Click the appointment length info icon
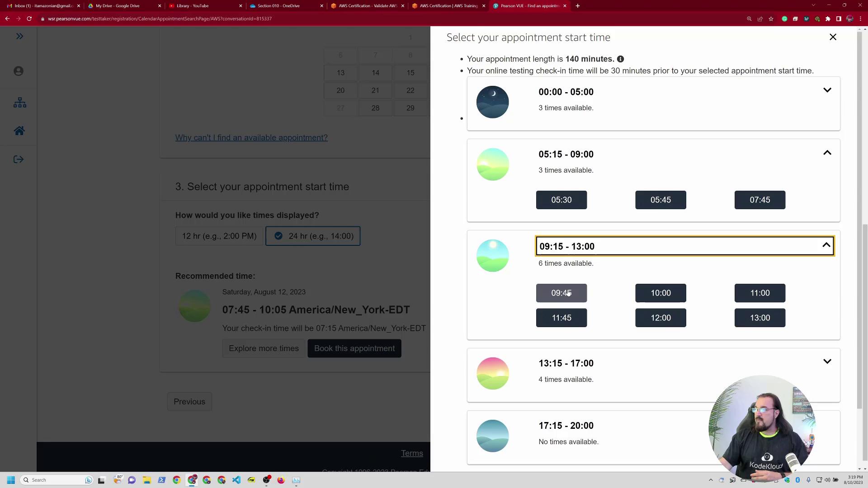 (621, 59)
